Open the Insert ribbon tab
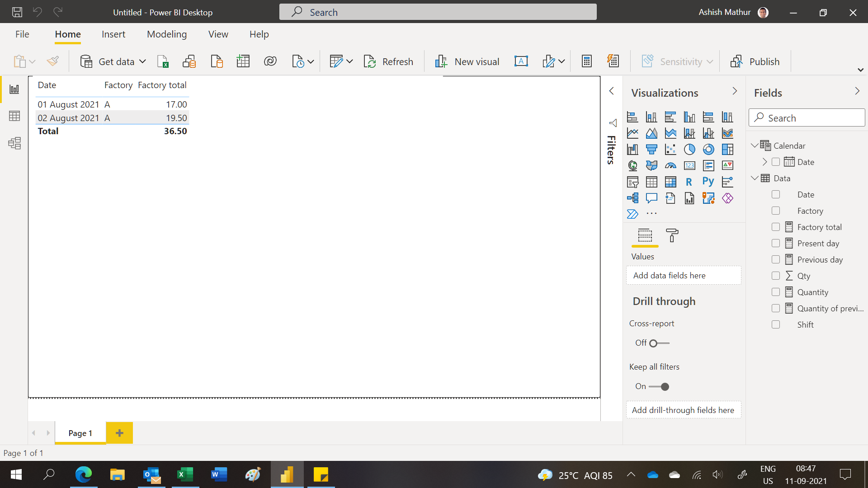 (x=113, y=34)
